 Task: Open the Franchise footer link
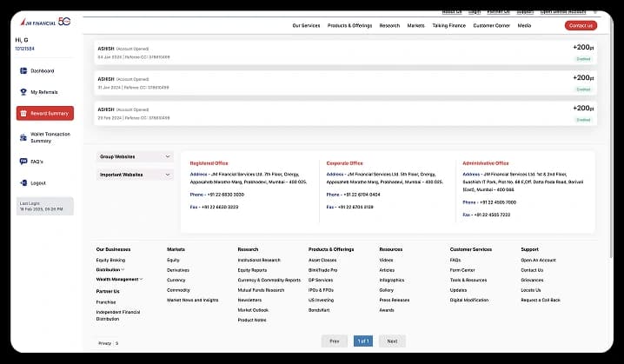(x=106, y=302)
